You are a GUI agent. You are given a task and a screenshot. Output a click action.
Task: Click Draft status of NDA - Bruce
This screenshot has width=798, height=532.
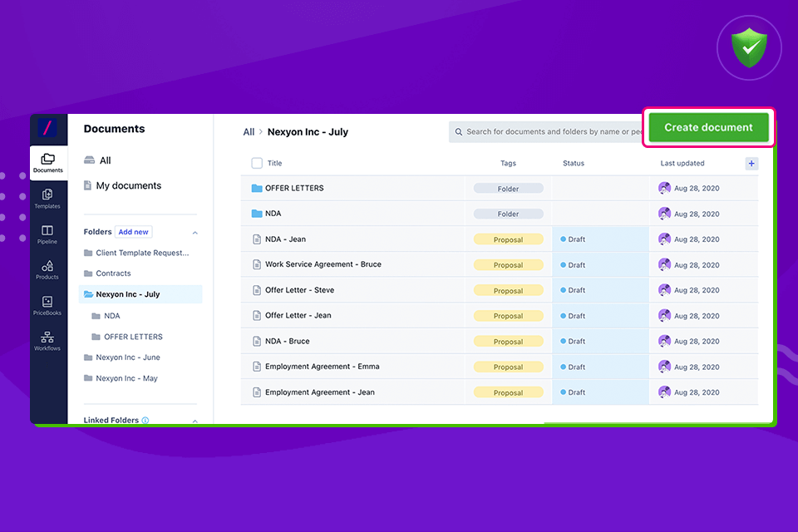[573, 342]
